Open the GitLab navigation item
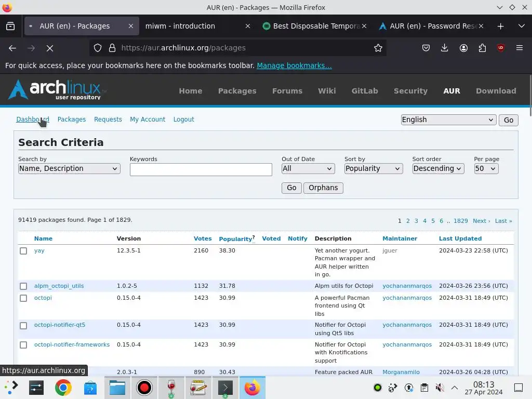 coord(365,91)
